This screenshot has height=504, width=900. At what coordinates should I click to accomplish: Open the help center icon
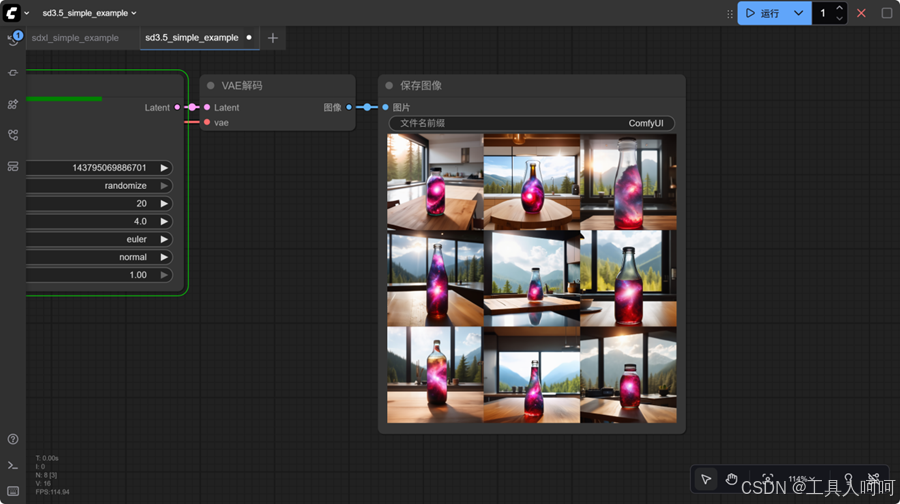pyautogui.click(x=13, y=439)
